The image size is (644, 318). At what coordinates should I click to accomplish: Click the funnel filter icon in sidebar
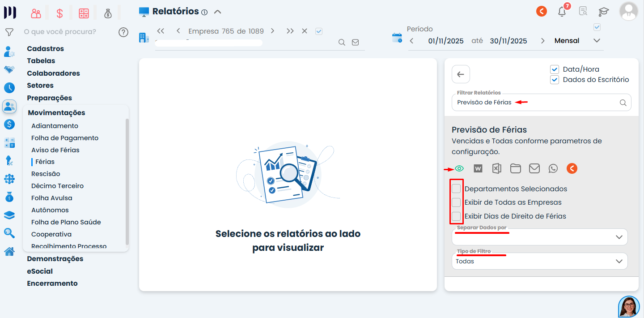[9, 32]
